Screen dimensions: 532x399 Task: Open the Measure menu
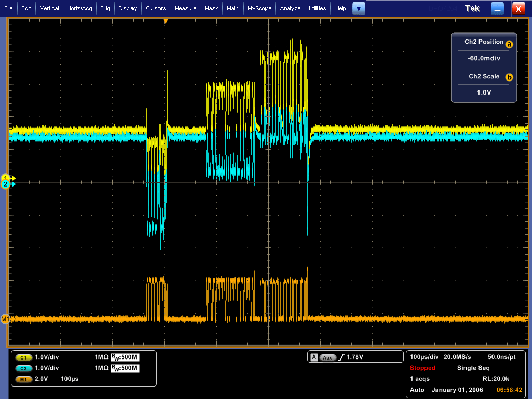pyautogui.click(x=185, y=8)
